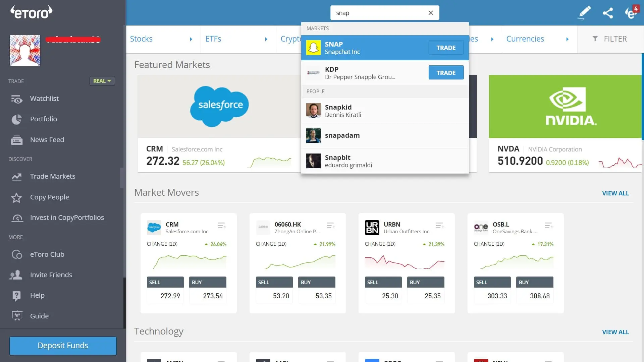Open Invest in CopyPortfolios
Viewport: 644px width, 362px height.
click(x=67, y=218)
